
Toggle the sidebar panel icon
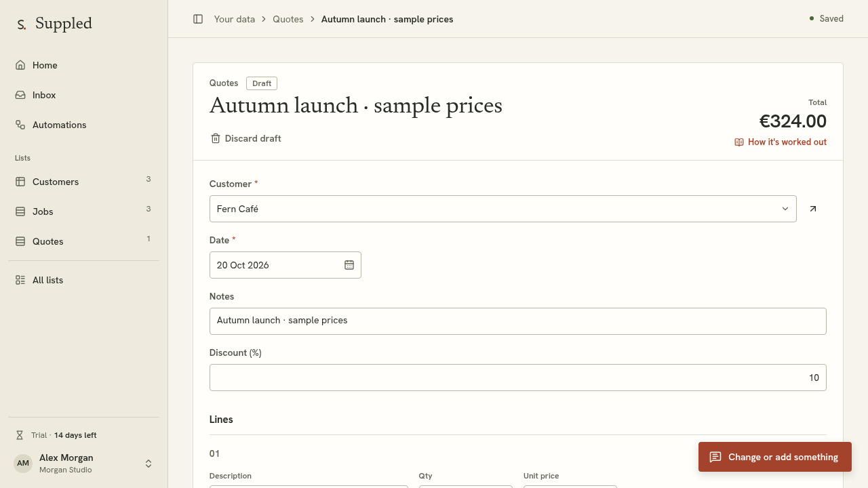198,19
